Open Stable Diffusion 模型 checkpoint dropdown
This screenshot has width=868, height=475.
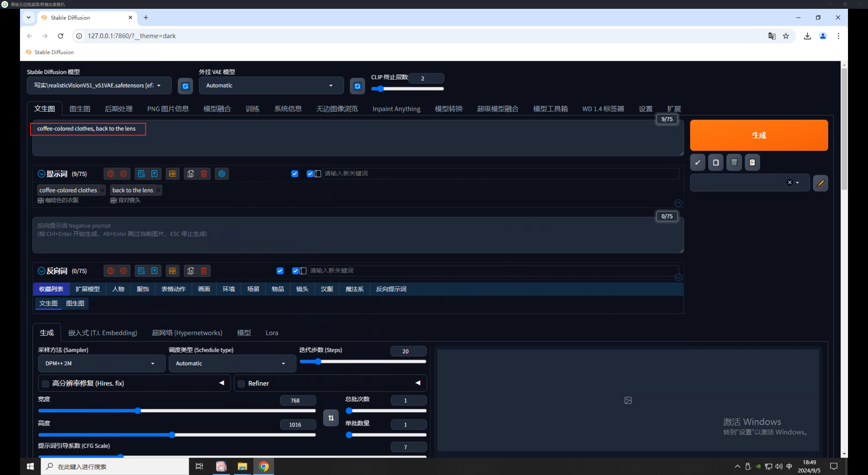click(99, 85)
